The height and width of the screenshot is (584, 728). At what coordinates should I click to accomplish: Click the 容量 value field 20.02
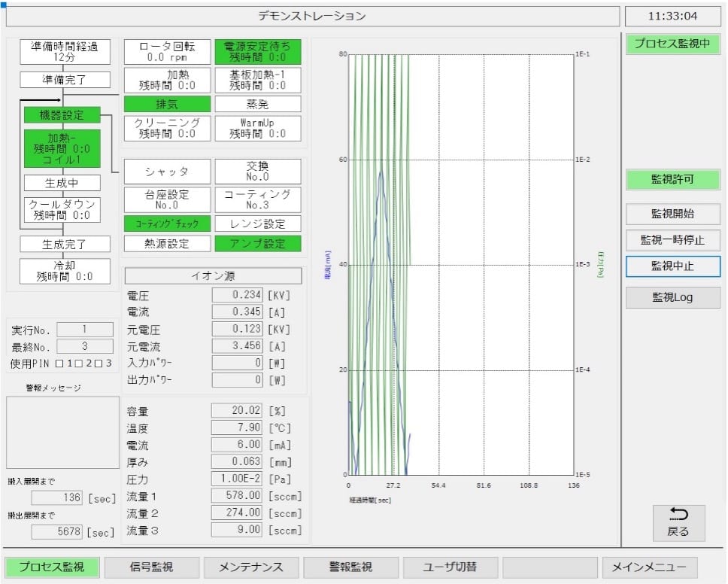tap(237, 411)
